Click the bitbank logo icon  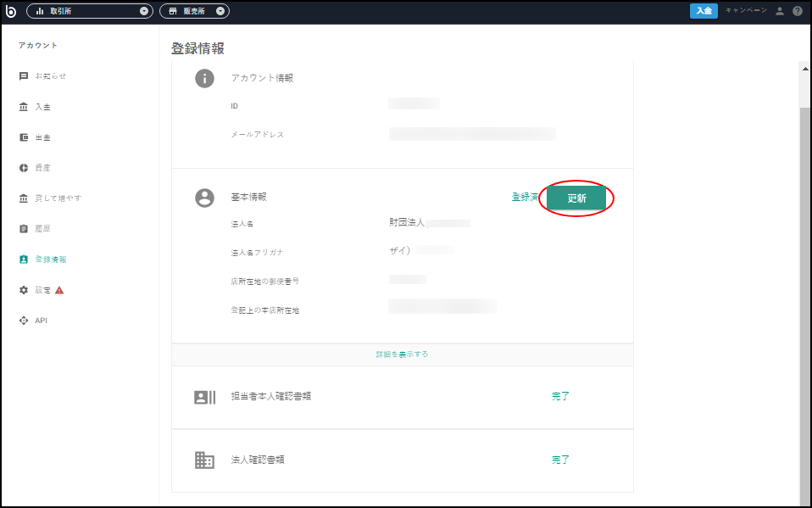tap(10, 11)
